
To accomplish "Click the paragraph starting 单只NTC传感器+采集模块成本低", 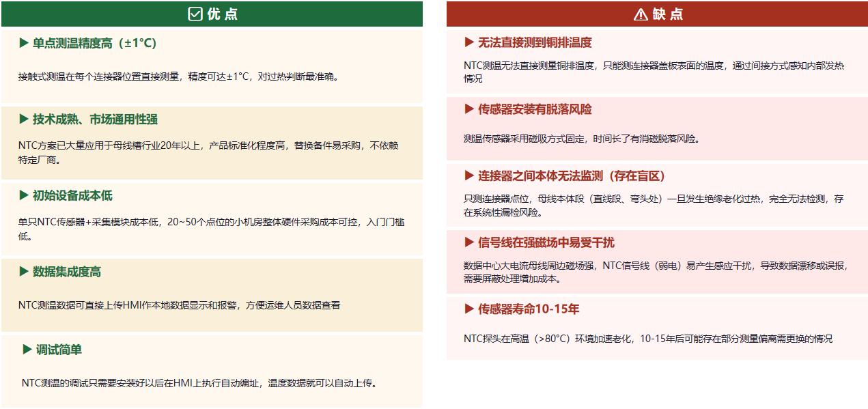I will [211, 229].
